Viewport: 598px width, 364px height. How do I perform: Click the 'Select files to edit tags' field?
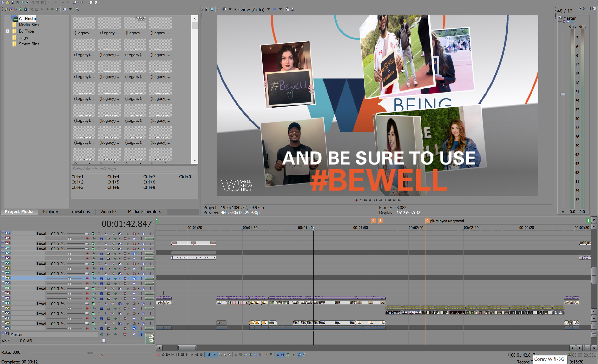(134, 169)
